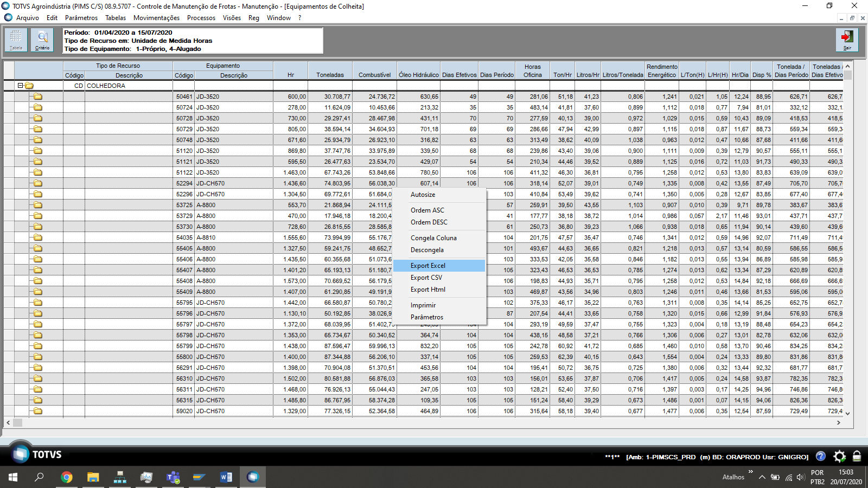Sort descending with Ordem DESC
Image resolution: width=868 pixels, height=488 pixels.
point(439,222)
